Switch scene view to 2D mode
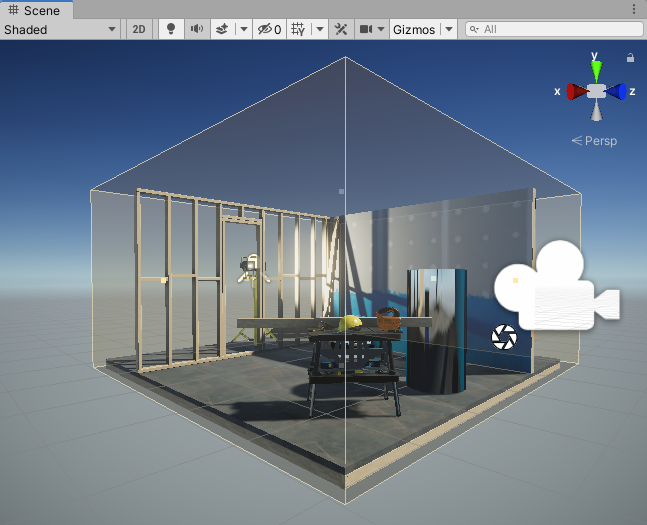 click(139, 29)
